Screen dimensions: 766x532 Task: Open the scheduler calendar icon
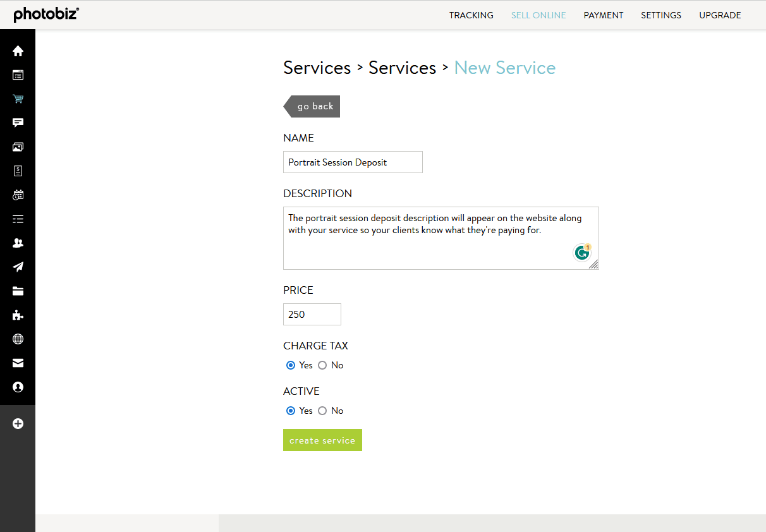pyautogui.click(x=18, y=195)
